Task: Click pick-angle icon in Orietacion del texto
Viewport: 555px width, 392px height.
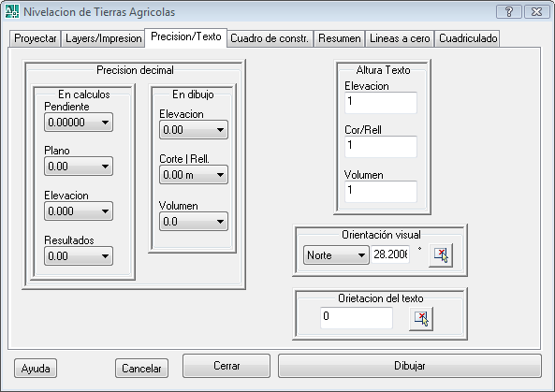Action: (x=421, y=319)
